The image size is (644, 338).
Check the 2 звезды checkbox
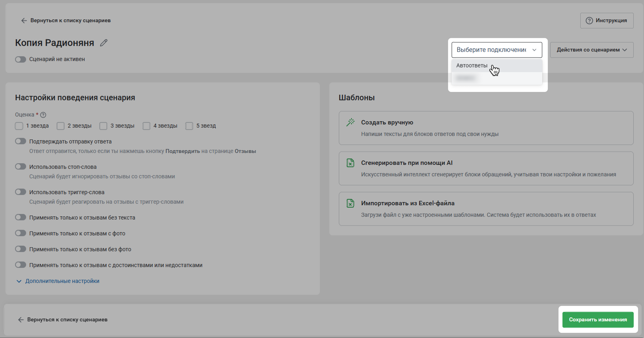[x=61, y=126]
